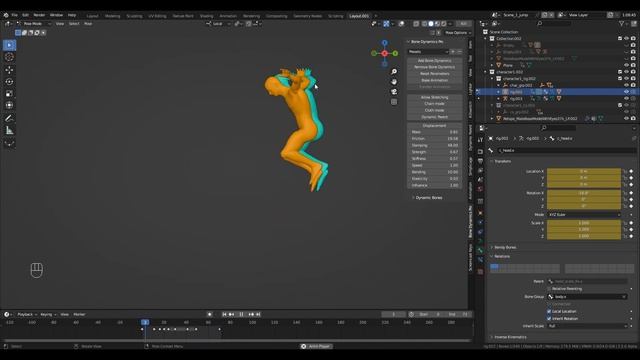The height and width of the screenshot is (360, 640).
Task: Open the Bone properties tab icon
Action: 480,251
